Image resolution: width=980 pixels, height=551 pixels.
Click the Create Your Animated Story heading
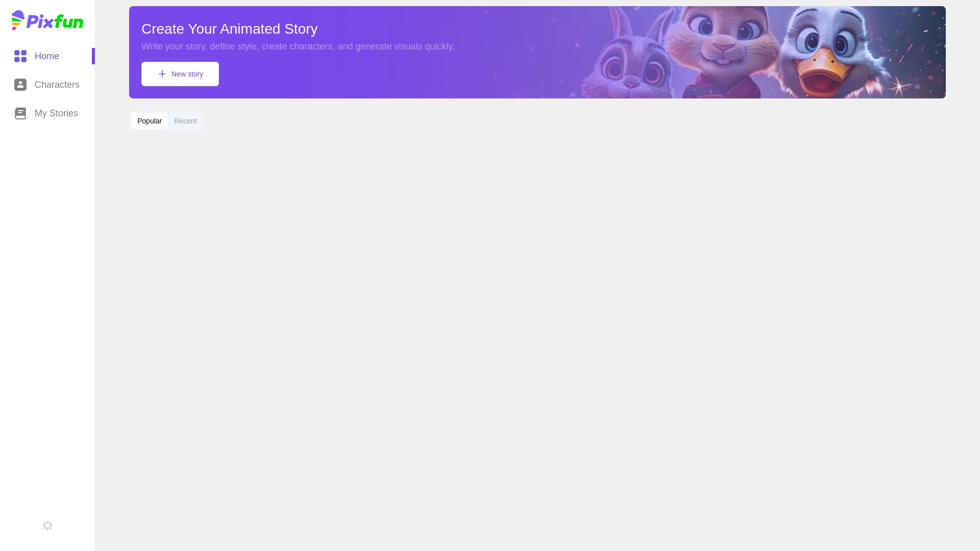(229, 29)
